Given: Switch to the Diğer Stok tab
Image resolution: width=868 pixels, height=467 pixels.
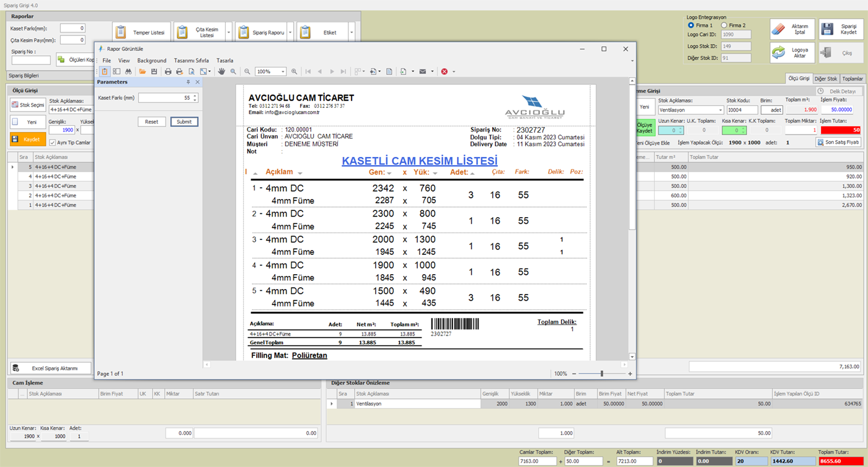Looking at the screenshot, I should pyautogui.click(x=826, y=79).
